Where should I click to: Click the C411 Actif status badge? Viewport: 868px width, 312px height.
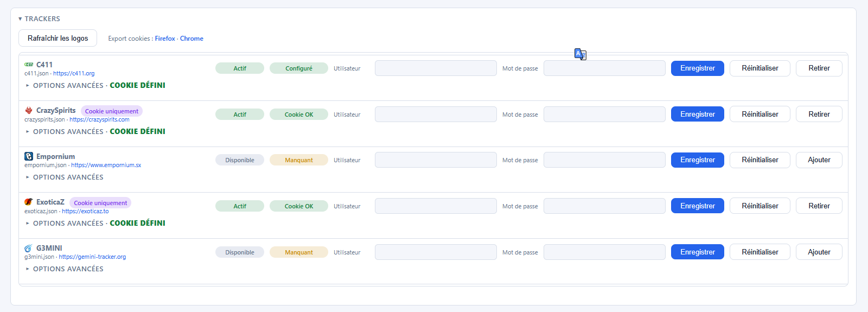[240, 68]
